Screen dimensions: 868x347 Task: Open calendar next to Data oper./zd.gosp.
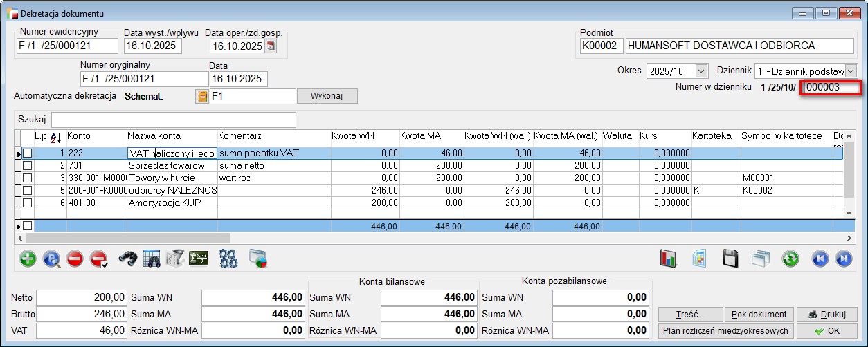tap(271, 46)
